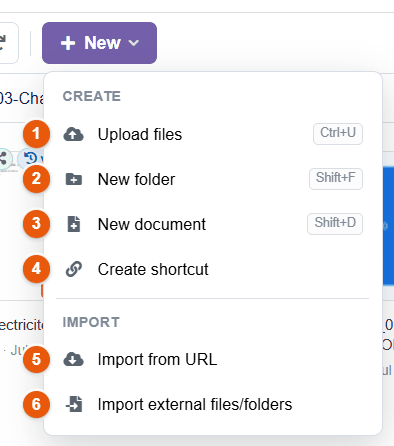Click the version history clock icon

[x=31, y=158]
